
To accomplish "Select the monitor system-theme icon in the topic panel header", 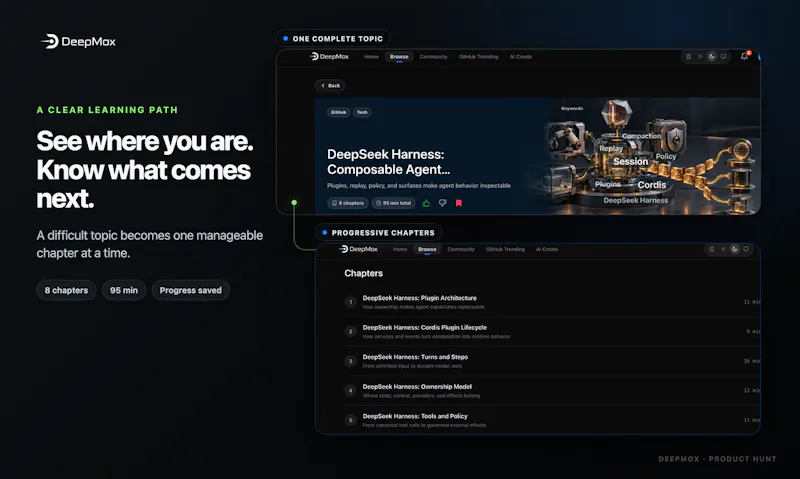I will tap(723, 57).
